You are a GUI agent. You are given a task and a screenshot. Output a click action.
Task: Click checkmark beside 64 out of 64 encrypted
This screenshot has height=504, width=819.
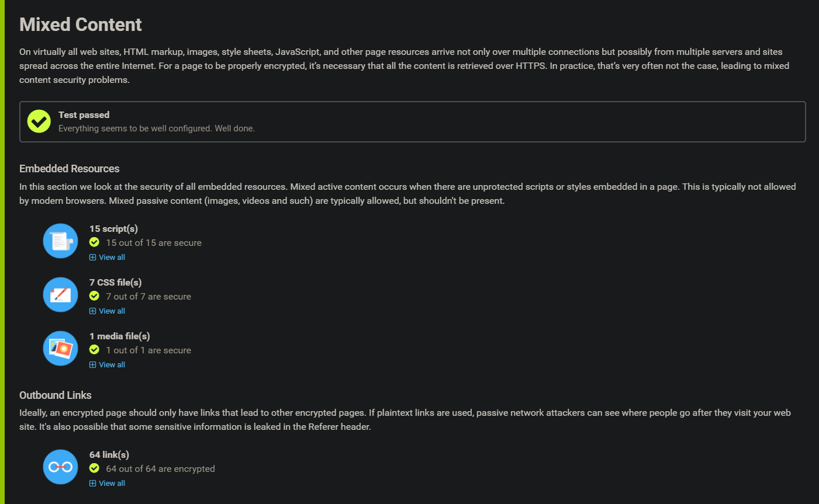[x=94, y=468]
